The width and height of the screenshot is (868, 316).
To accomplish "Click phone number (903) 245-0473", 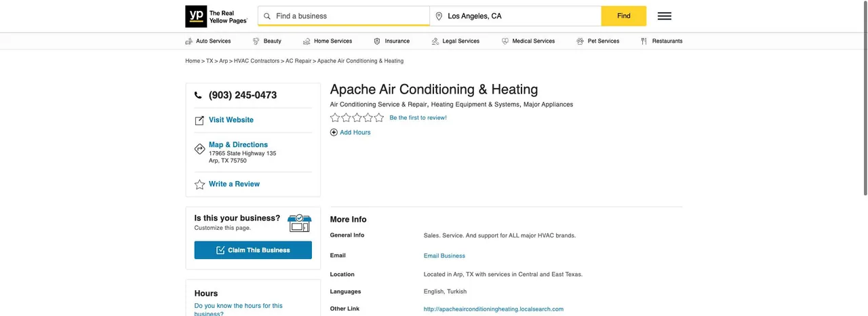I will click(243, 96).
